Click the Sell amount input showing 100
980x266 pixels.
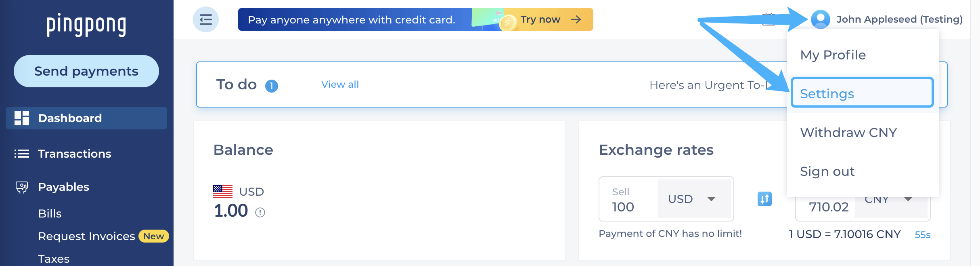click(625, 206)
